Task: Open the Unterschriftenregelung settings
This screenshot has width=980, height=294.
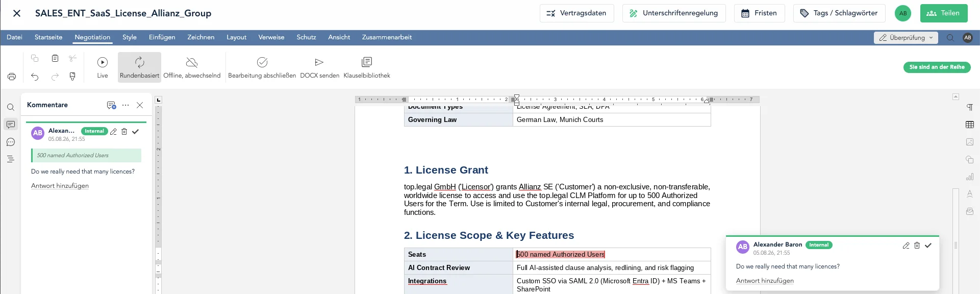Action: point(674,13)
